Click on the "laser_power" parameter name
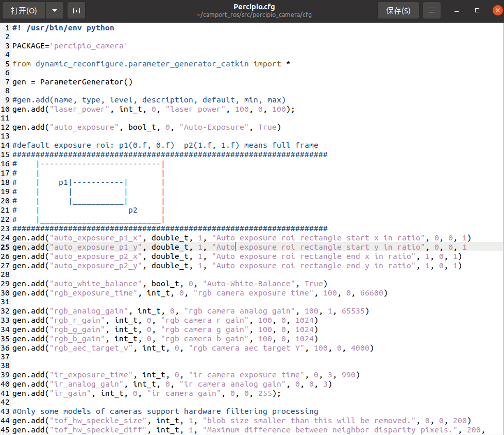 pos(79,109)
